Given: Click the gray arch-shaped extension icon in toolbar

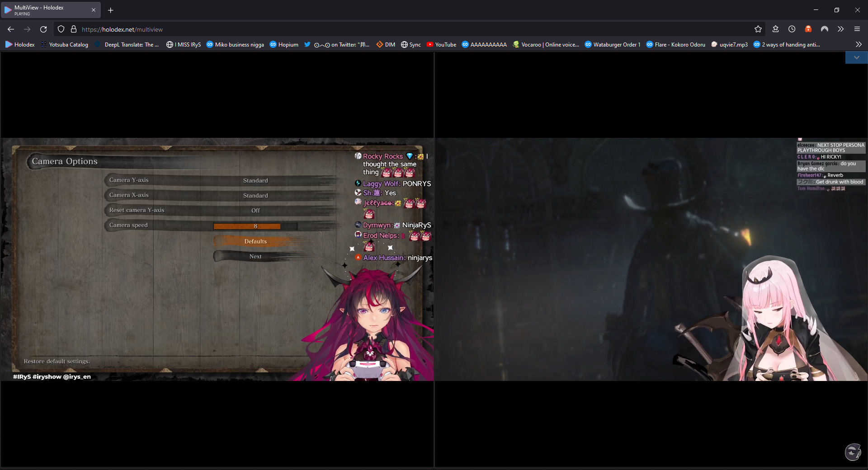Looking at the screenshot, I should click(x=825, y=29).
